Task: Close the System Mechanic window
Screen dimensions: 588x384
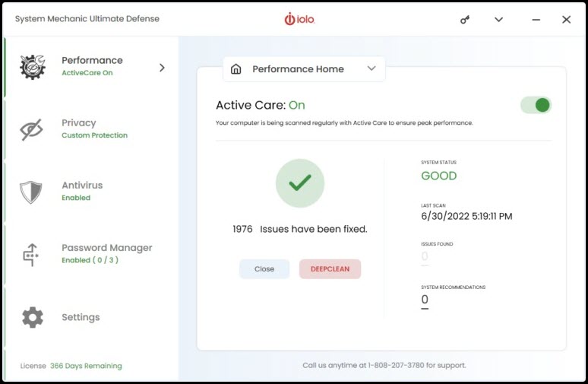Action: tap(566, 20)
